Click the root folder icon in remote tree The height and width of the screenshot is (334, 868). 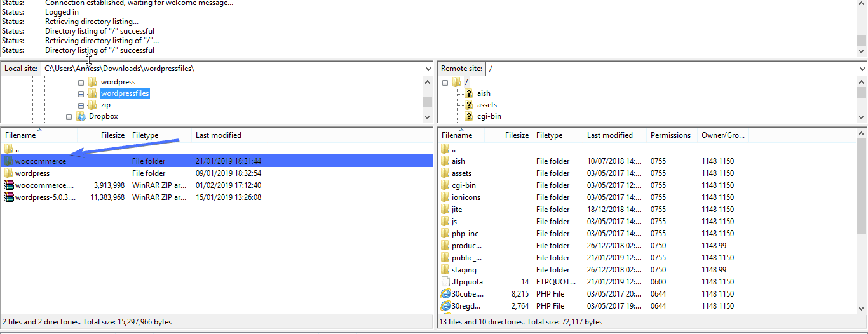coord(457,82)
